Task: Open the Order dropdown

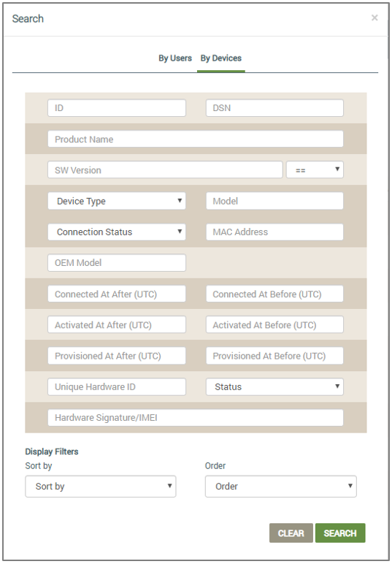Action: [280, 487]
